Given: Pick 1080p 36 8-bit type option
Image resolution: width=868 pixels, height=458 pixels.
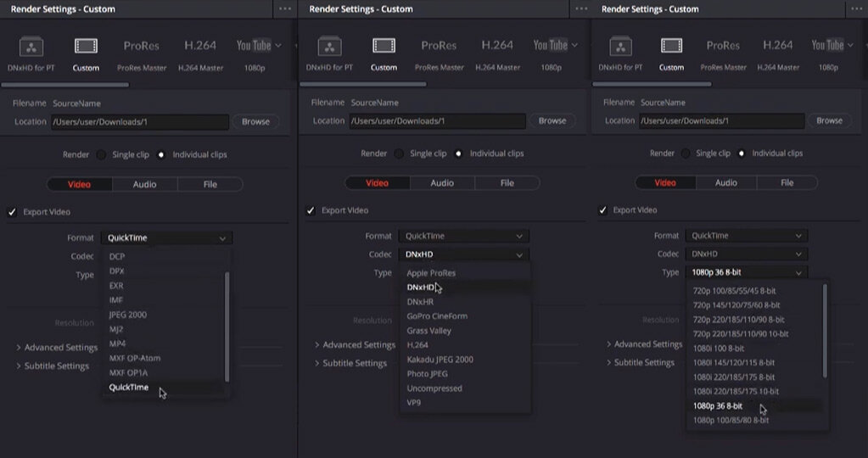Looking at the screenshot, I should pos(718,406).
